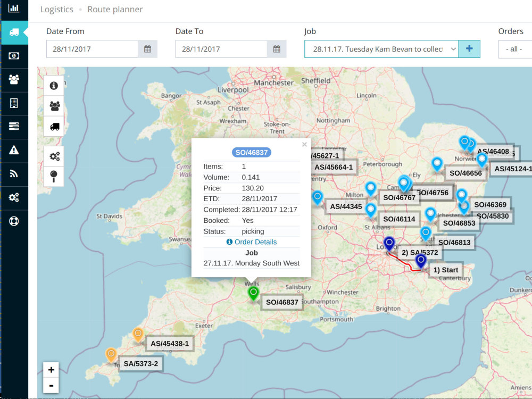Viewport: 532px width, 399px height.
Task: Click the AS/45438-1 map label
Action: click(170, 343)
